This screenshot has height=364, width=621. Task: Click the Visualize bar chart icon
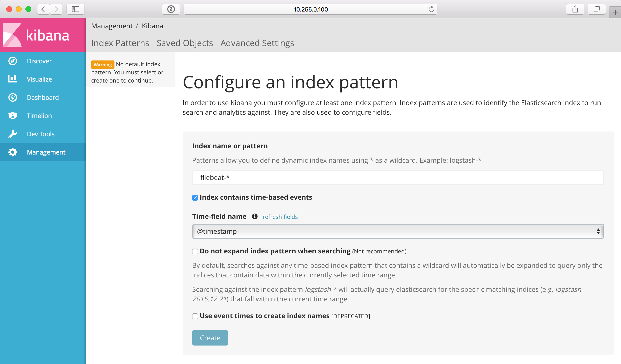(x=12, y=79)
